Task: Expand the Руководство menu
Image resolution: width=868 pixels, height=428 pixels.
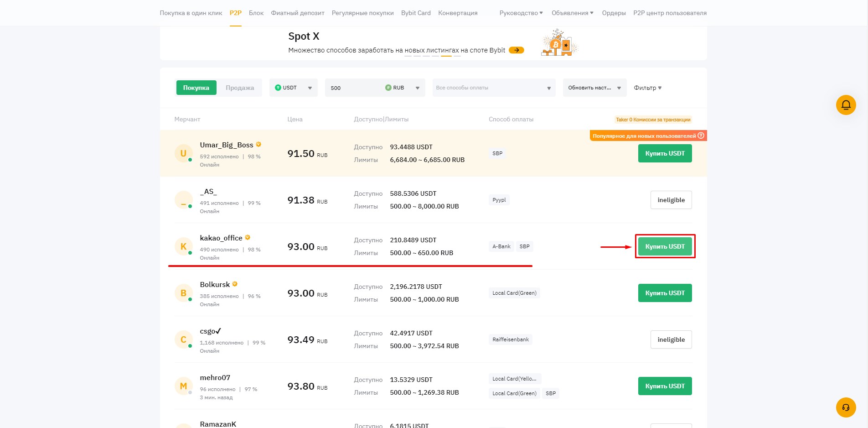Action: [521, 13]
